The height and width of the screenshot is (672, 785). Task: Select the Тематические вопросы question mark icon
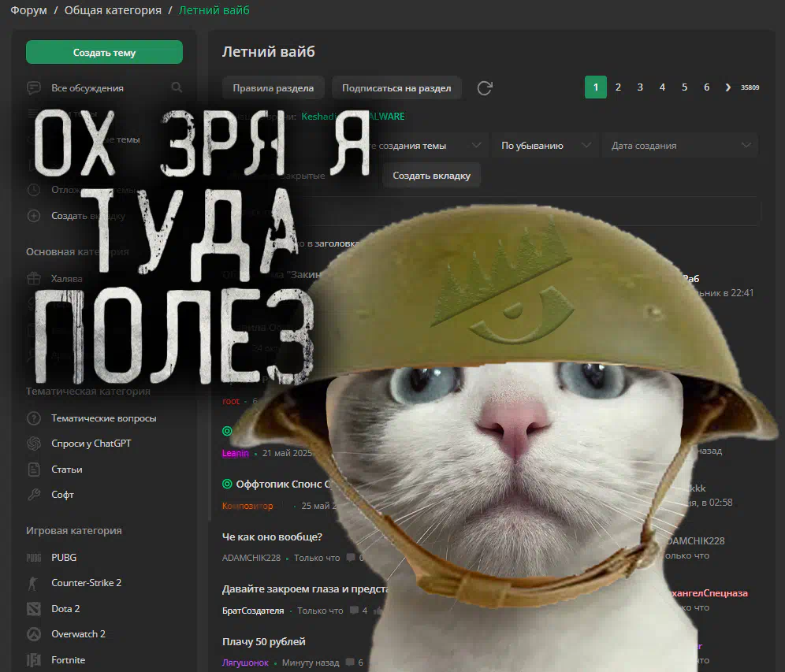tap(34, 418)
